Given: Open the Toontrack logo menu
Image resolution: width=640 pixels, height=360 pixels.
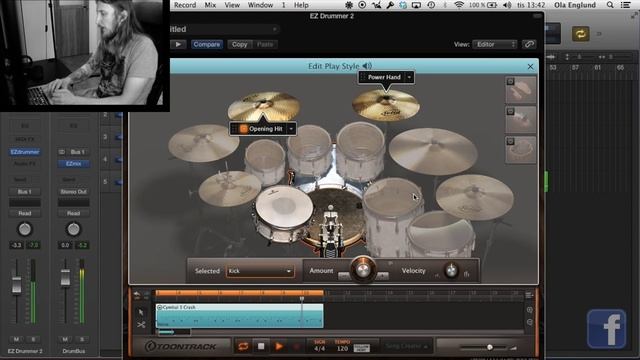Looking at the screenshot, I should click(x=181, y=347).
